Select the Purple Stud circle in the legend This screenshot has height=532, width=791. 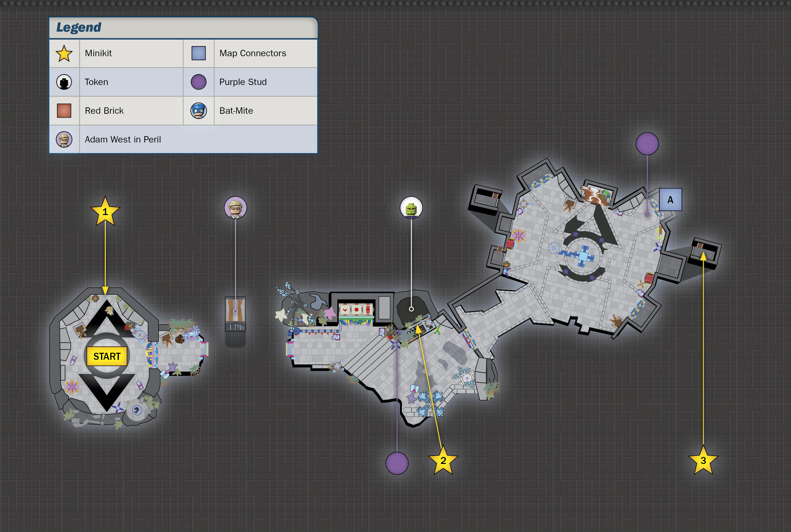198,82
